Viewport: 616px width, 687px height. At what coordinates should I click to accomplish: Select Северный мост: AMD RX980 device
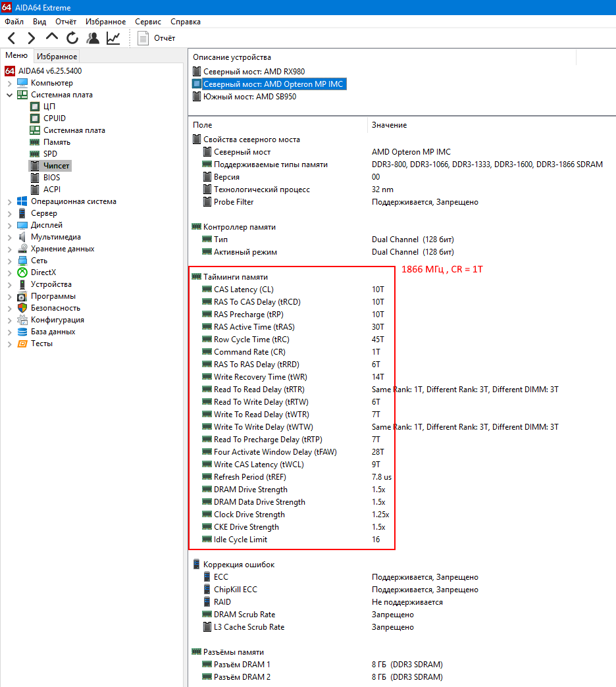tap(249, 72)
